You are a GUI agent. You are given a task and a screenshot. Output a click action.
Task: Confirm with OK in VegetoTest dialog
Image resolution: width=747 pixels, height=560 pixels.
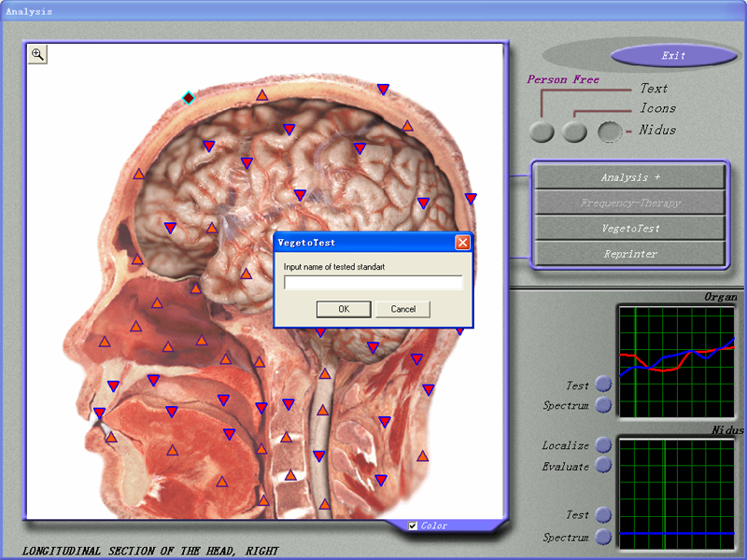click(x=344, y=309)
